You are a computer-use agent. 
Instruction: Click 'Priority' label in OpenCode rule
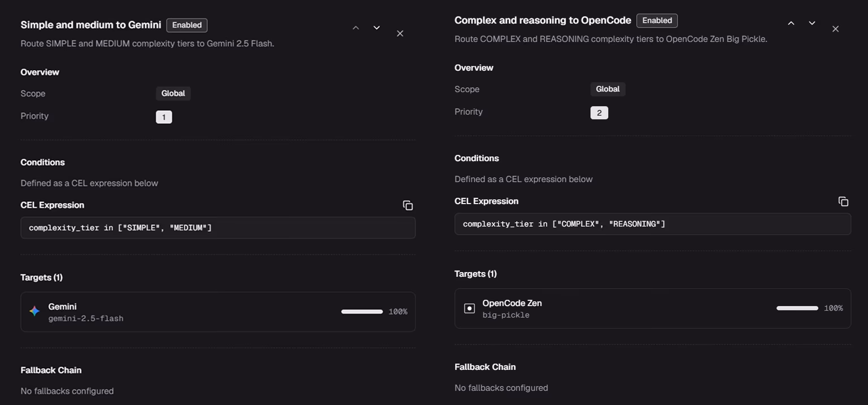point(468,111)
